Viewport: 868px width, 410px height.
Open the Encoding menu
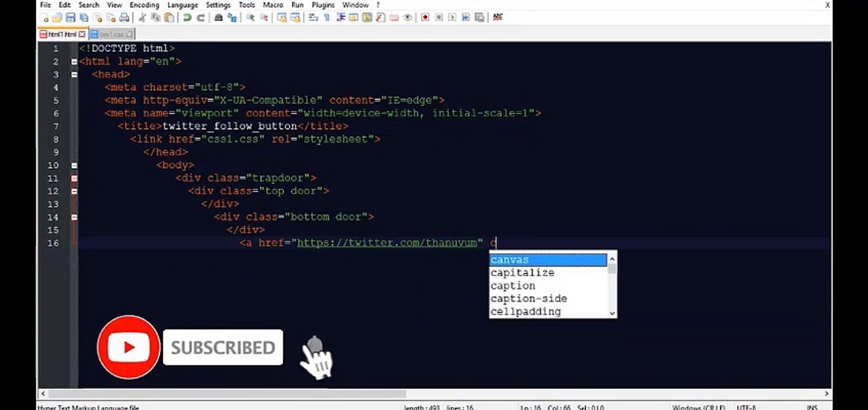click(144, 5)
